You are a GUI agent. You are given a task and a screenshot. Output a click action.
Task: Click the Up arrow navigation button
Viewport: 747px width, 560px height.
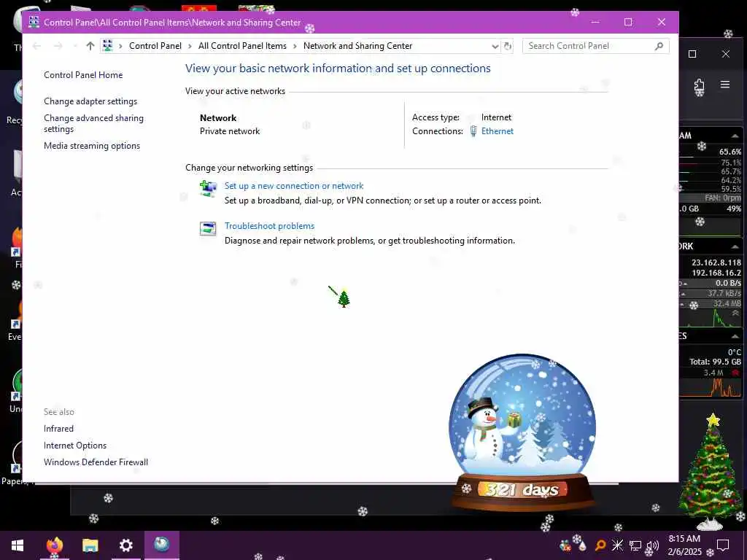[90, 46]
